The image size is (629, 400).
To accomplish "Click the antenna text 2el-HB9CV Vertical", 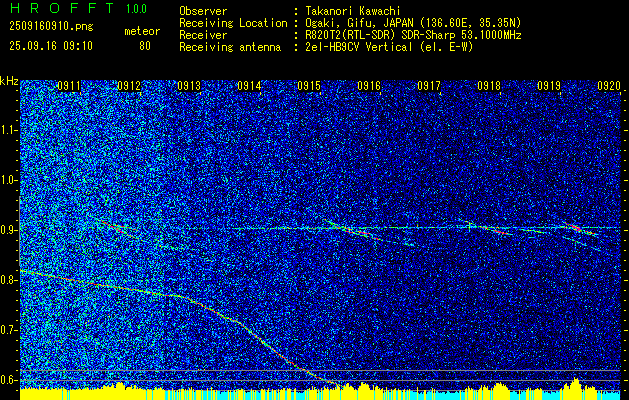I will [x=359, y=47].
